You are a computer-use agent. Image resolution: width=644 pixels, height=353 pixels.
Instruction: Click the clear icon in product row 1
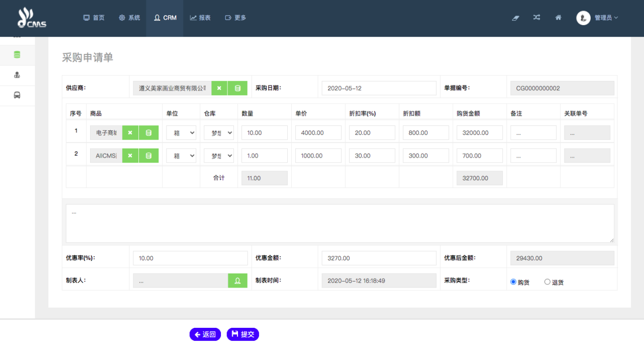[x=130, y=132]
